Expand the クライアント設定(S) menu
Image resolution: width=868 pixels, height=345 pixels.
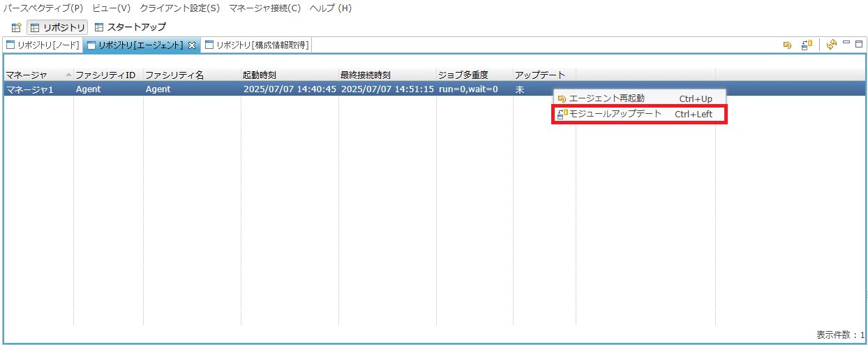pyautogui.click(x=179, y=8)
